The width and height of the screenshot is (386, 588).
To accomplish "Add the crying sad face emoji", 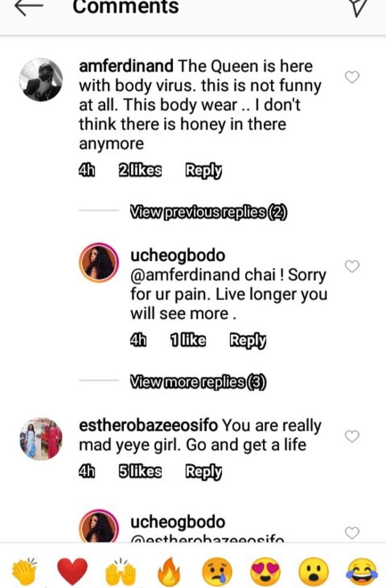I will point(217,572).
